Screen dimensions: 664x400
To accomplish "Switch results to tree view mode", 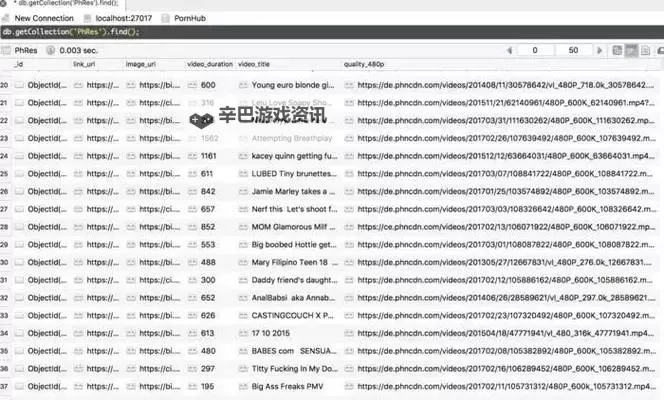I will tap(617, 49).
